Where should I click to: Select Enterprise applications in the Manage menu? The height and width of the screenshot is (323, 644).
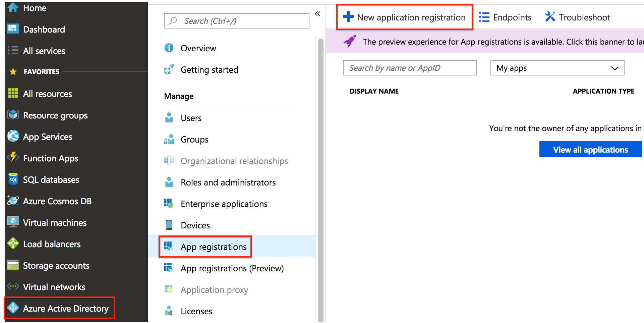click(x=224, y=204)
